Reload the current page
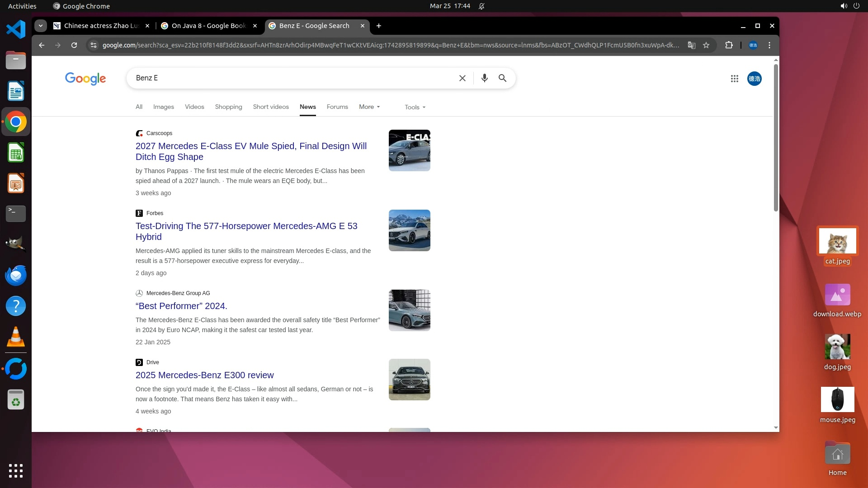Viewport: 868px width, 488px height. pyautogui.click(x=74, y=45)
